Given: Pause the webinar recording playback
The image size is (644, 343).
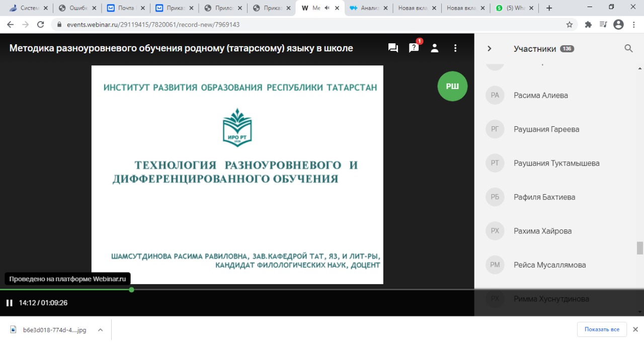Looking at the screenshot, I should point(9,303).
